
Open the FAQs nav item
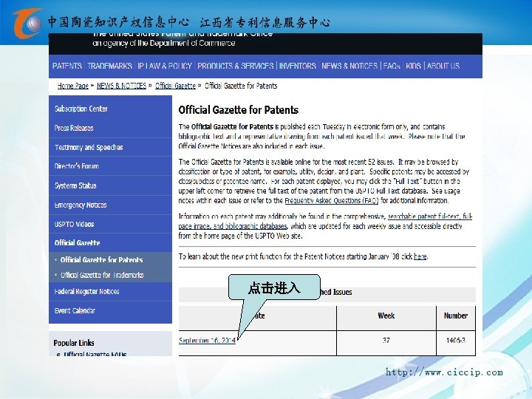(392, 66)
